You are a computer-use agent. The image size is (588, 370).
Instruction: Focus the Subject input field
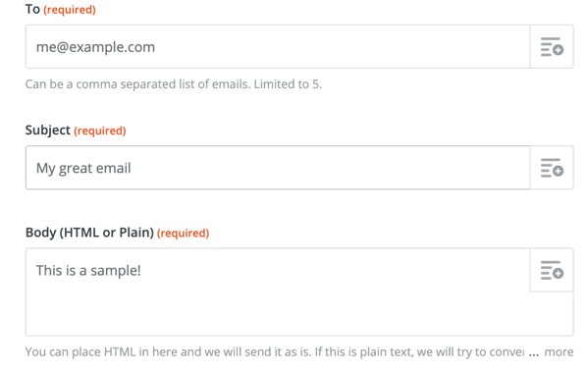(278, 168)
